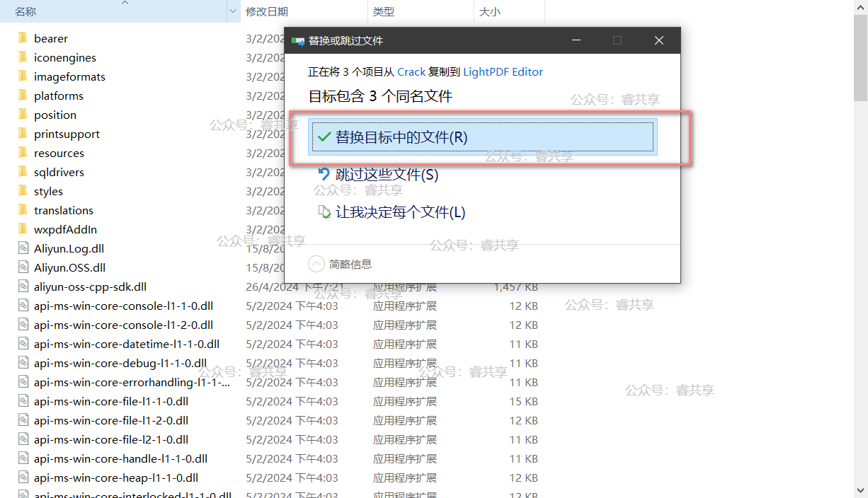The image size is (868, 498).
Task: Click the aliyun-oss-cpp-sdk.dll file icon
Action: [22, 286]
